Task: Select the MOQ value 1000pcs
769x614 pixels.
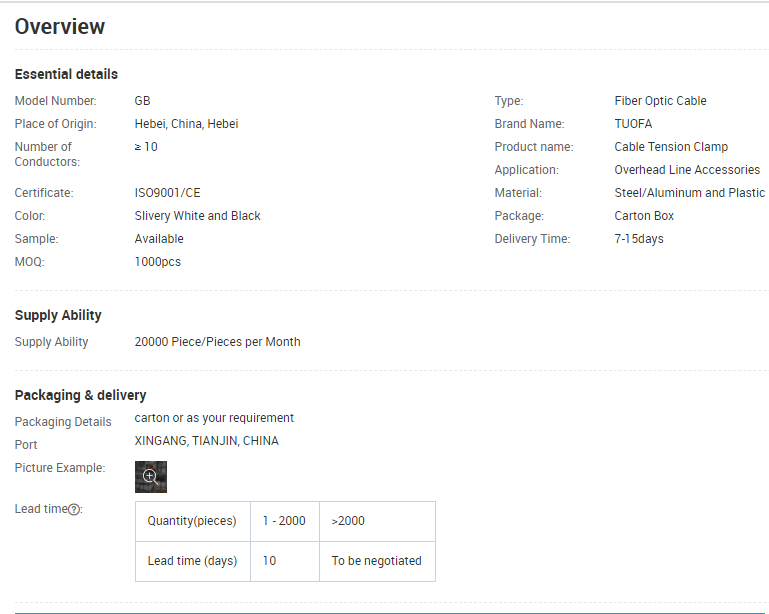Action: point(157,262)
